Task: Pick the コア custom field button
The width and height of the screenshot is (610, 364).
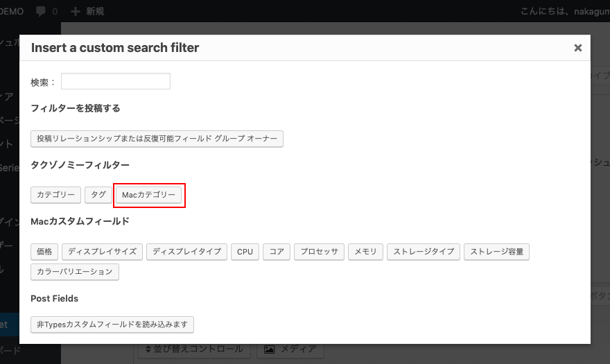Action: [277, 252]
